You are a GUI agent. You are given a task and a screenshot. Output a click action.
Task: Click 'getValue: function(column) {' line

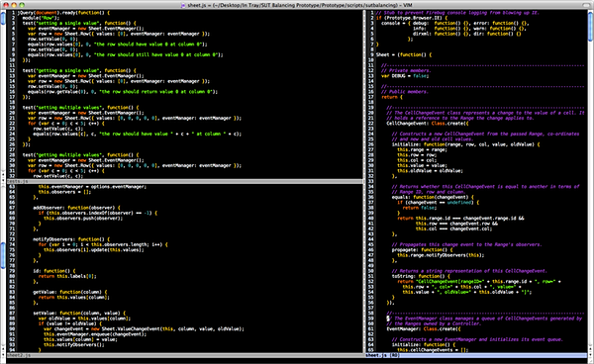tap(69, 293)
